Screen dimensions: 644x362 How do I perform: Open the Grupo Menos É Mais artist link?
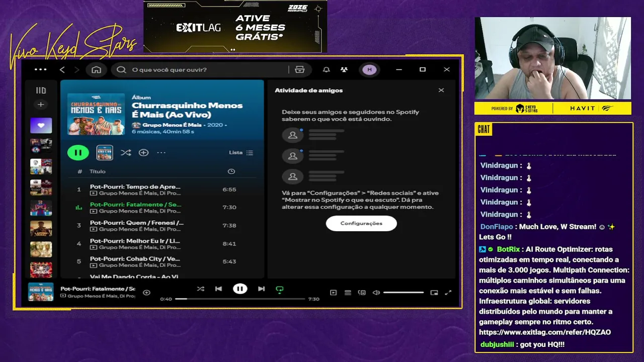coord(172,125)
